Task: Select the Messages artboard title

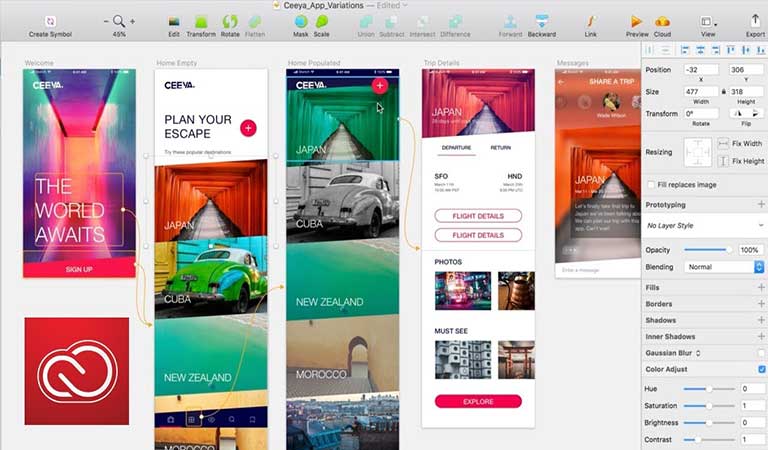Action: click(573, 63)
